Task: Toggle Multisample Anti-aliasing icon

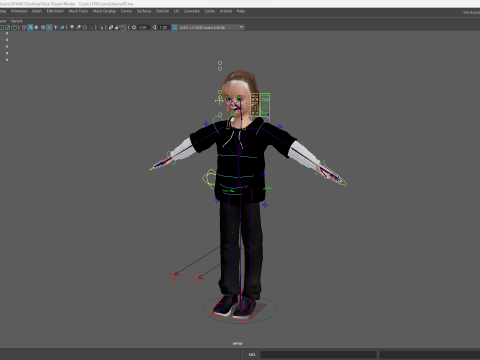Action: [x=85, y=27]
